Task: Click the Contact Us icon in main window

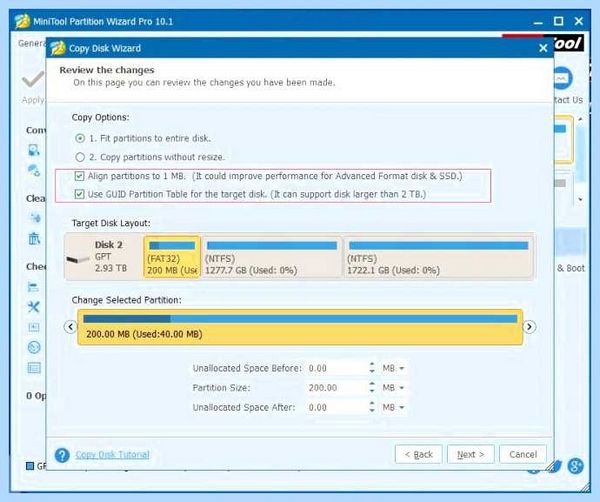Action: click(x=563, y=78)
